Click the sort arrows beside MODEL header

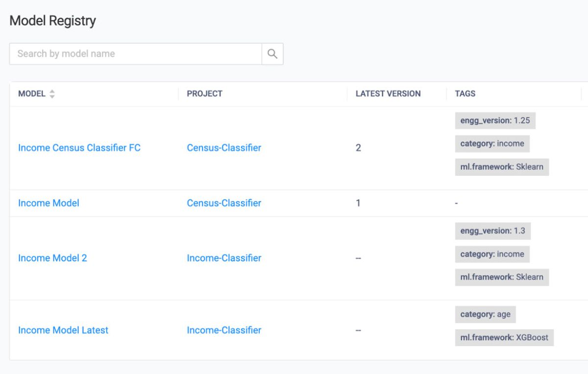pos(51,93)
